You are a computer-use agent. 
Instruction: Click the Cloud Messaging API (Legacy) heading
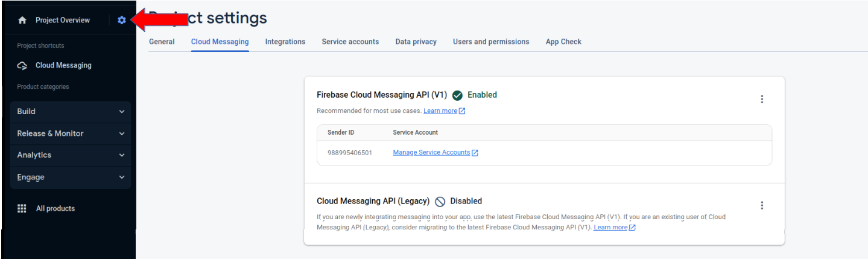pyautogui.click(x=373, y=201)
